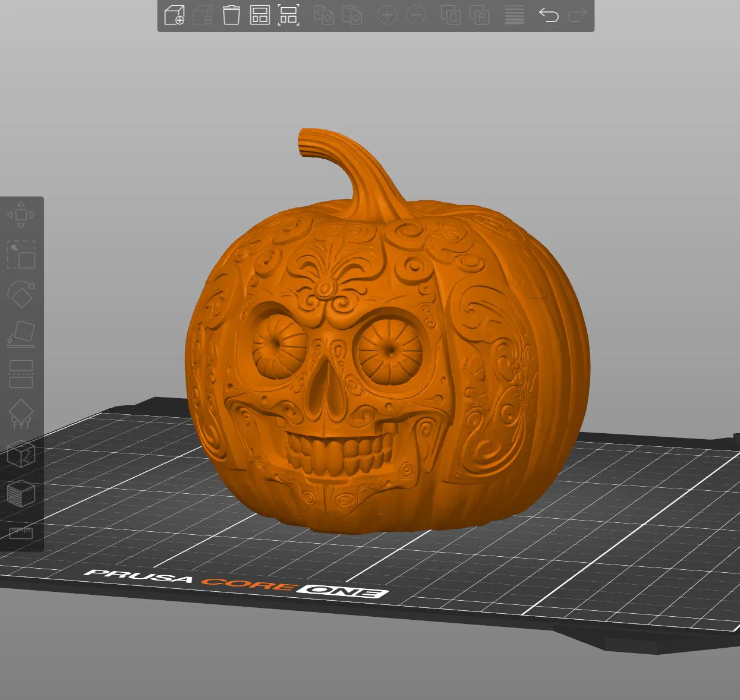Undo the last action
Viewport: 740px width, 700px height.
pyautogui.click(x=549, y=15)
